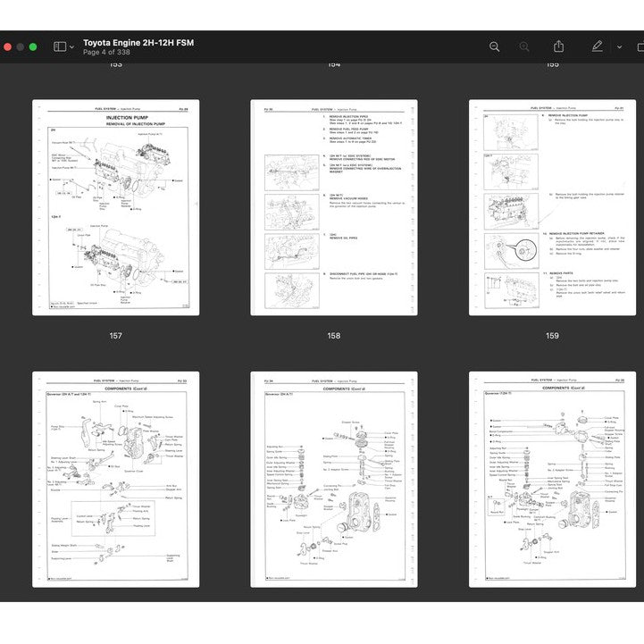This screenshot has width=644, height=644.
Task: Select the top middle page thumbnail with removal steps
Action: [333, 207]
